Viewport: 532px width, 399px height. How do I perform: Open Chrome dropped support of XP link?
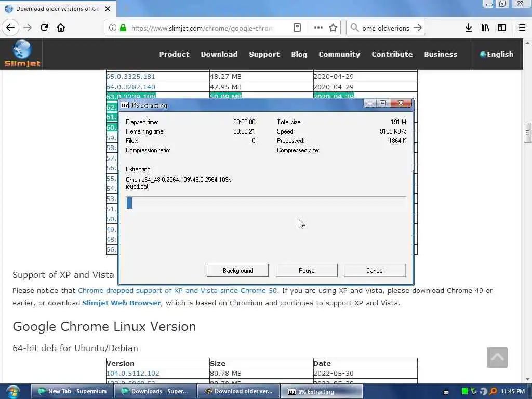coord(177,291)
